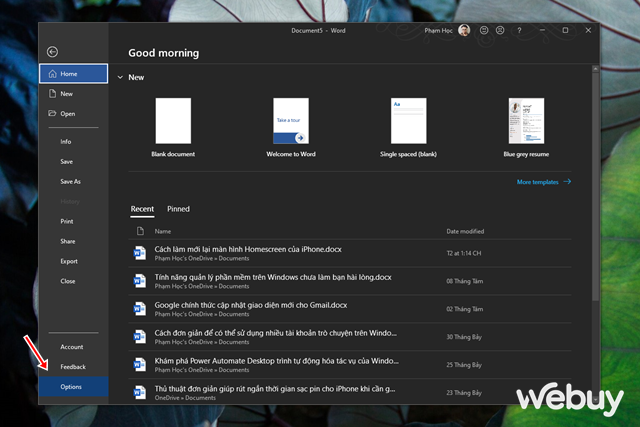Open the Print menu item
Image resolution: width=640 pixels, height=427 pixels.
click(x=67, y=221)
